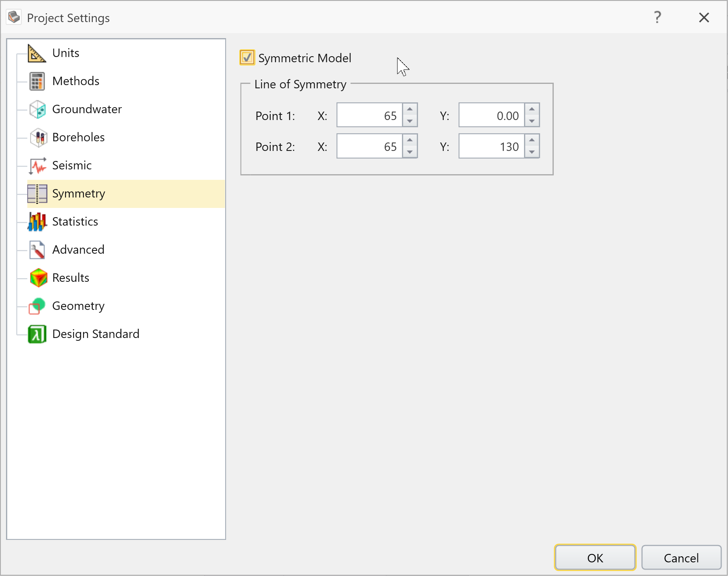Click the Groundwater cube icon
This screenshot has height=576, width=728.
point(38,109)
